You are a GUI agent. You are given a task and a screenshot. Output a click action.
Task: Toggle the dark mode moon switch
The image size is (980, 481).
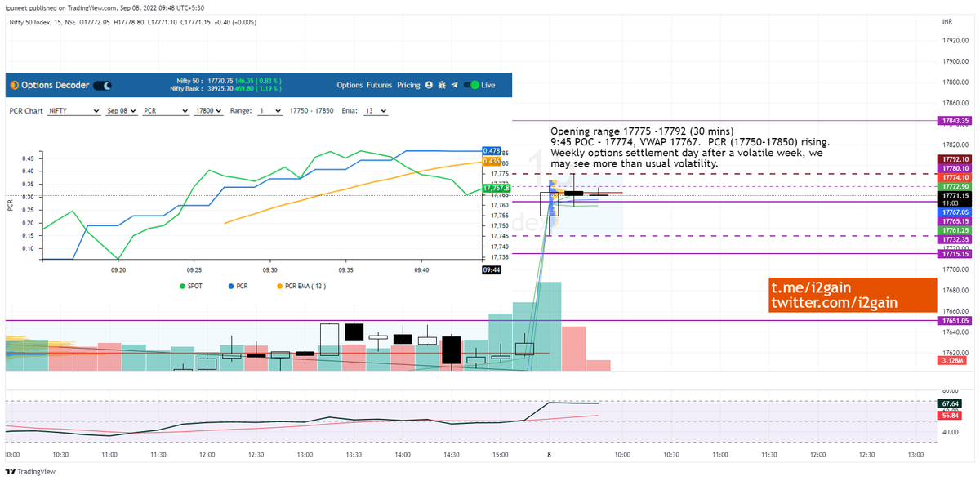click(x=103, y=85)
